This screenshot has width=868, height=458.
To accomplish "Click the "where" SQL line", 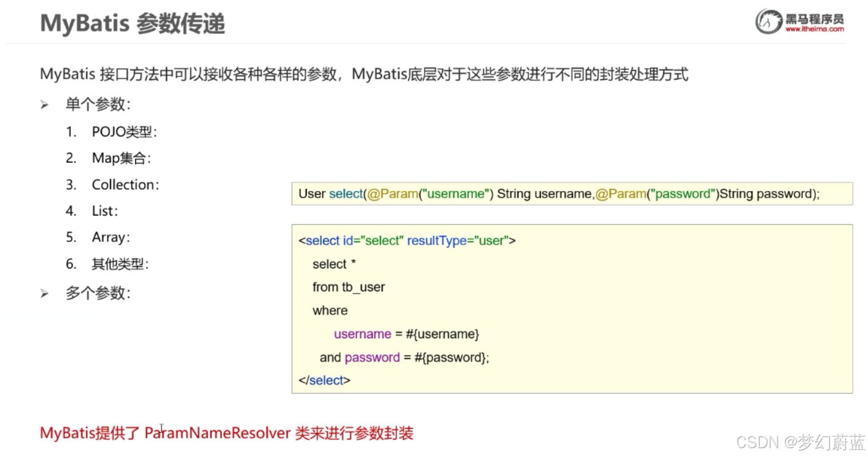I will (x=330, y=311).
